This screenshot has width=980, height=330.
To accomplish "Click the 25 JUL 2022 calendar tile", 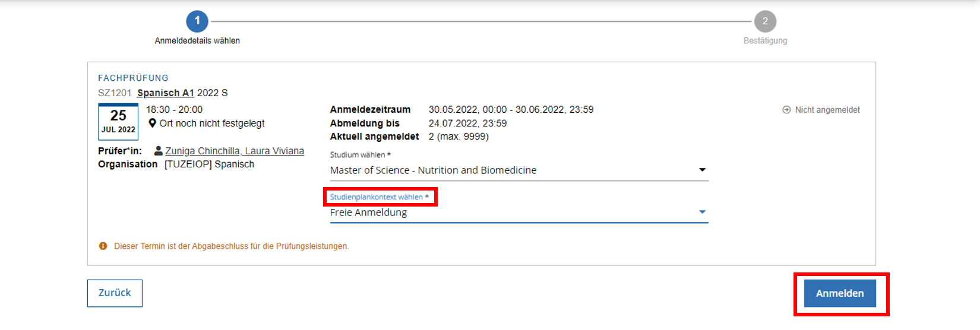I will [x=118, y=122].
